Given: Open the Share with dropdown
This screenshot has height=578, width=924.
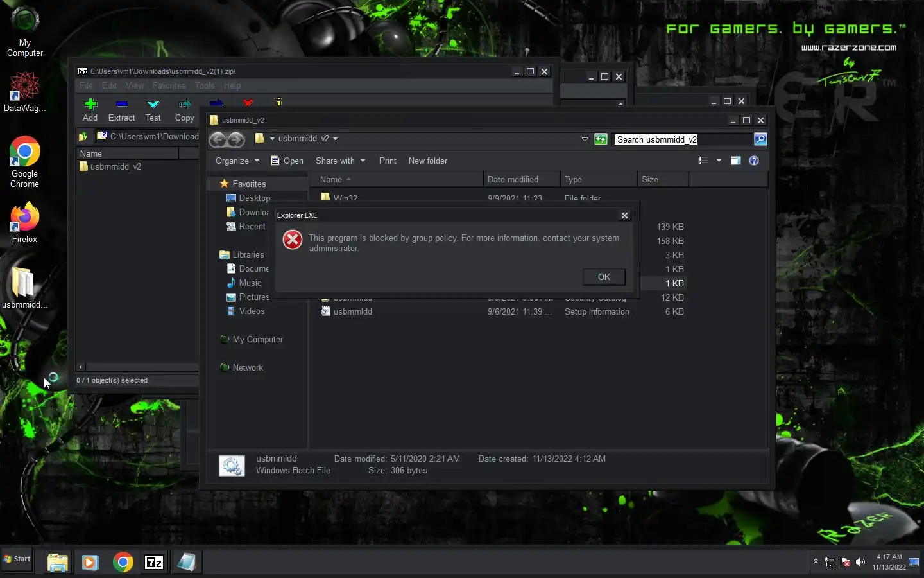Looking at the screenshot, I should click(340, 161).
